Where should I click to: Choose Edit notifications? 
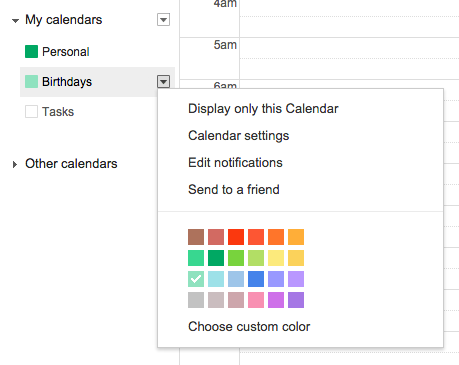tap(235, 163)
